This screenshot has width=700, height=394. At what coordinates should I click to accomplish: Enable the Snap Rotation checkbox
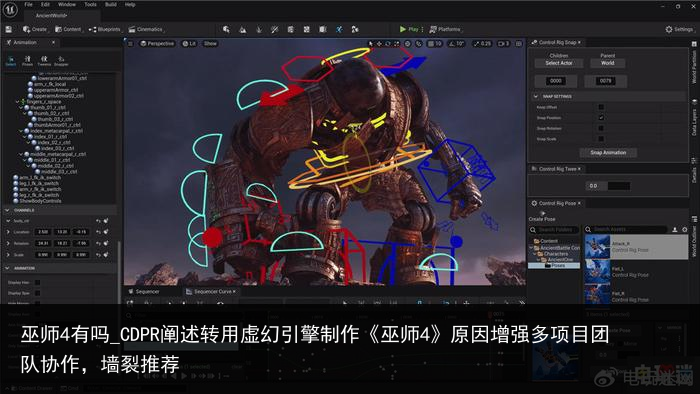pos(601,129)
